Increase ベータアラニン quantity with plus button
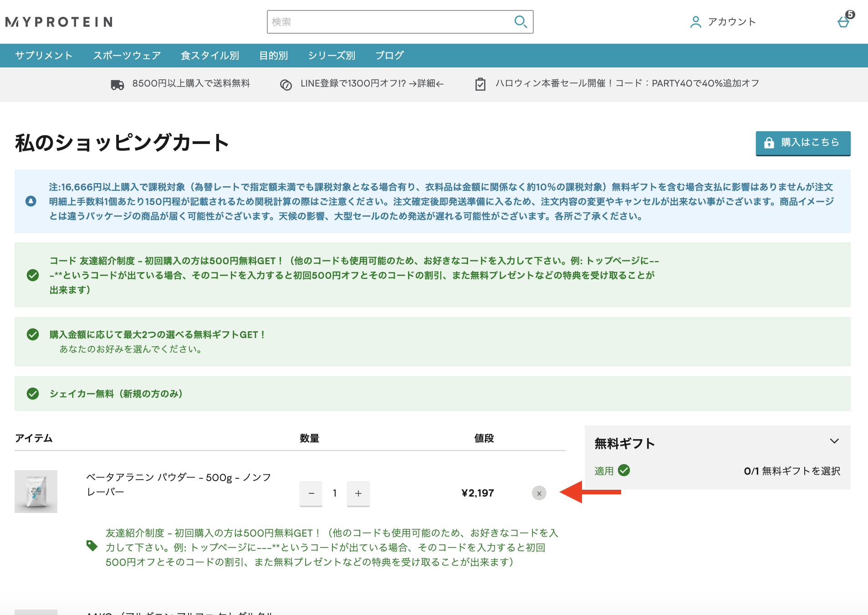Image resolution: width=868 pixels, height=615 pixels. click(358, 493)
